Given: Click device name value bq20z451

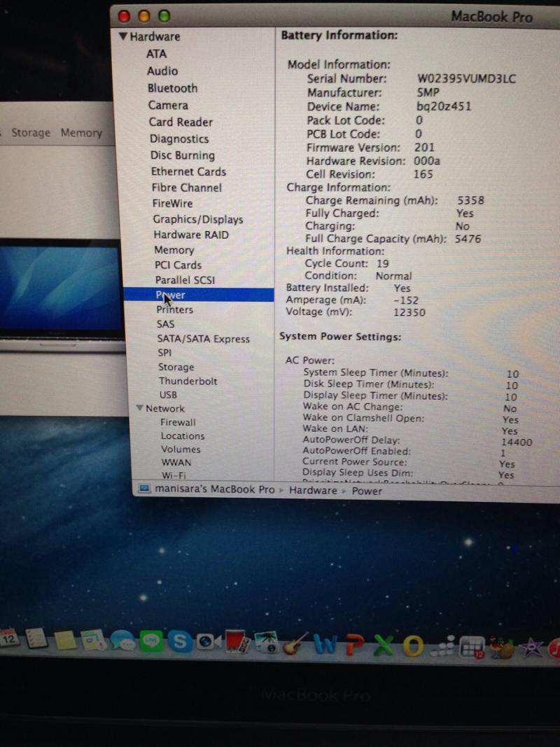Looking at the screenshot, I should [x=444, y=106].
